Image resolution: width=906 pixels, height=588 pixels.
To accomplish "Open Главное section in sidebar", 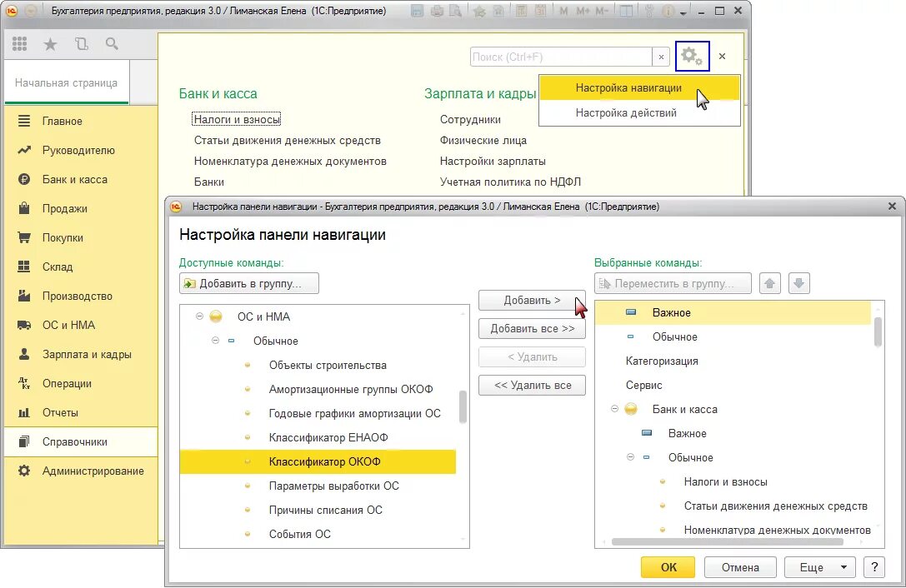I will pos(81,122).
